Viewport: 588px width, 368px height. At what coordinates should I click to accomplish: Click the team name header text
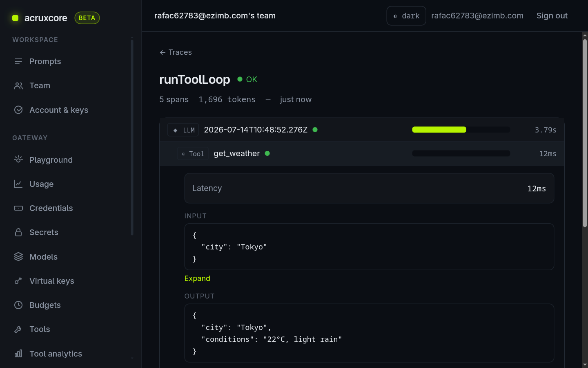pos(215,16)
